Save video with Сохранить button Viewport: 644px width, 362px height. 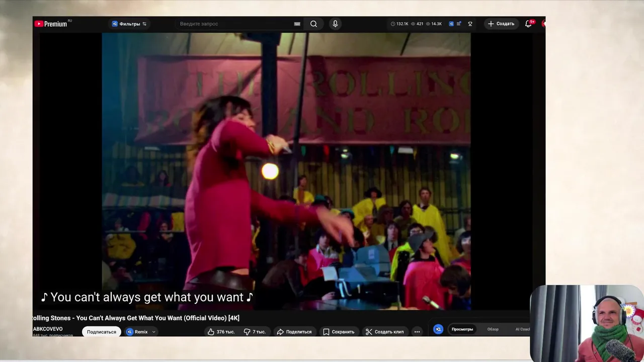tap(339, 332)
